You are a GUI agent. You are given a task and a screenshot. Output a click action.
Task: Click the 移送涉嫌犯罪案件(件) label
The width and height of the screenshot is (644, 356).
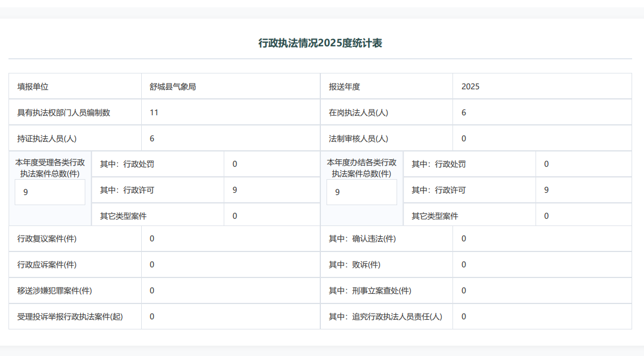tap(54, 290)
